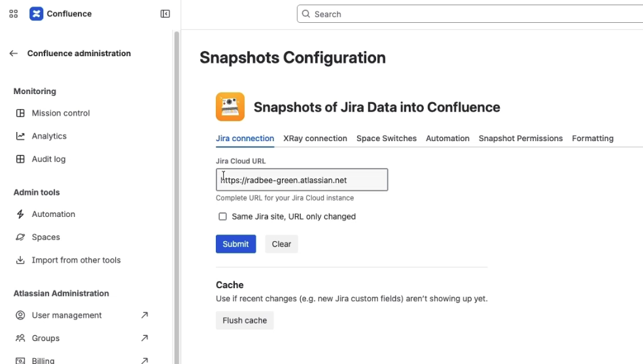
Task: Click the Analytics chart icon
Action: point(20,136)
